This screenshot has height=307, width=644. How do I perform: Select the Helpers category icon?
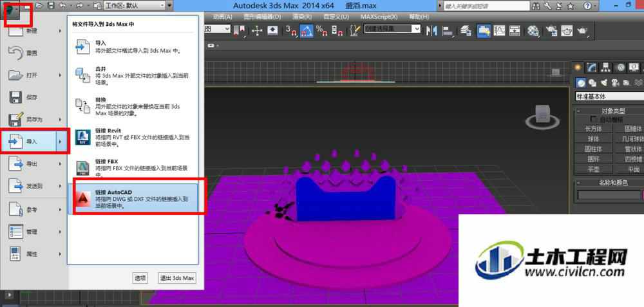click(627, 82)
